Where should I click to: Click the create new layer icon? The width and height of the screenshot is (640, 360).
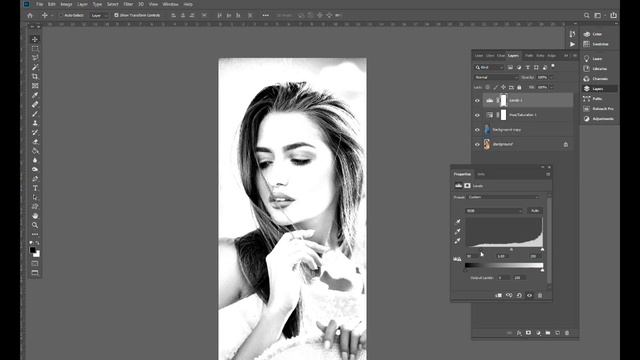tap(558, 333)
